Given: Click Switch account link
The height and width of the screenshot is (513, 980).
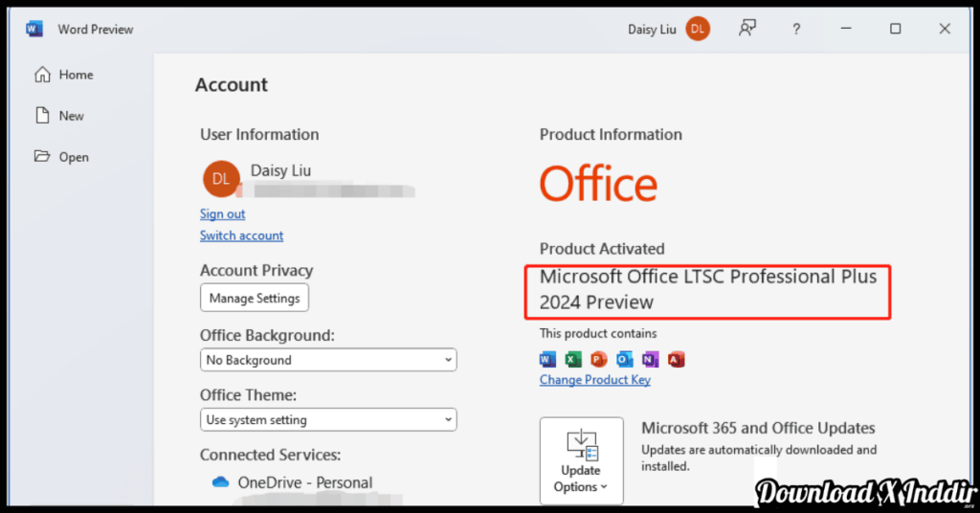Looking at the screenshot, I should pyautogui.click(x=241, y=235).
